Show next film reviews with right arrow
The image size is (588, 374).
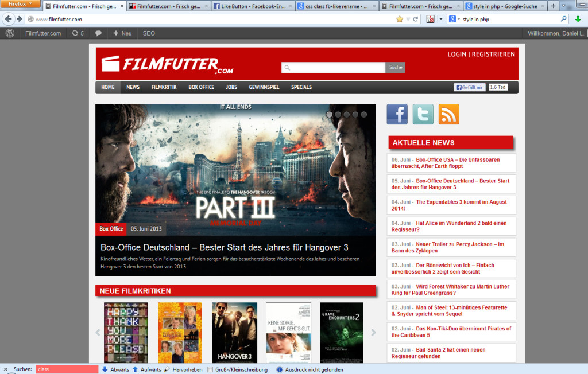374,332
